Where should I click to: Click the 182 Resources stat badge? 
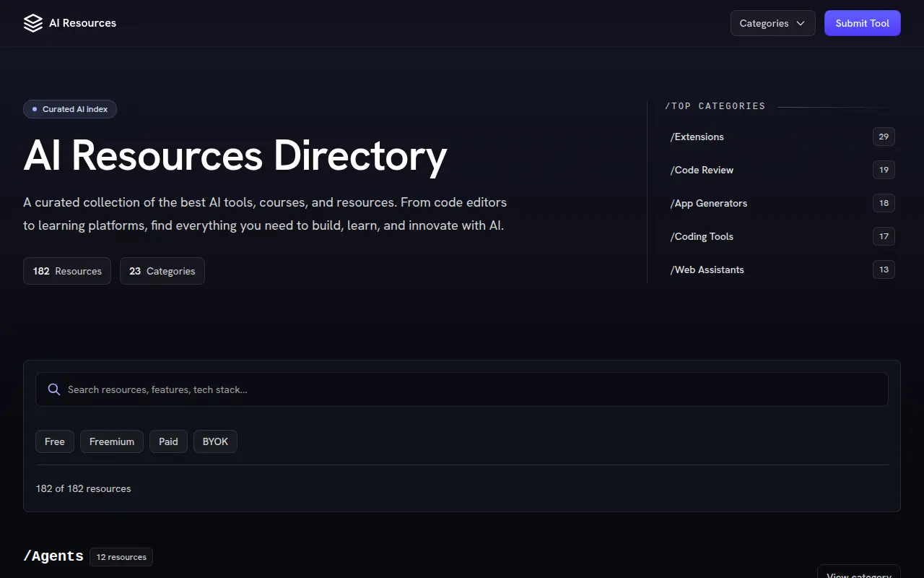67,271
